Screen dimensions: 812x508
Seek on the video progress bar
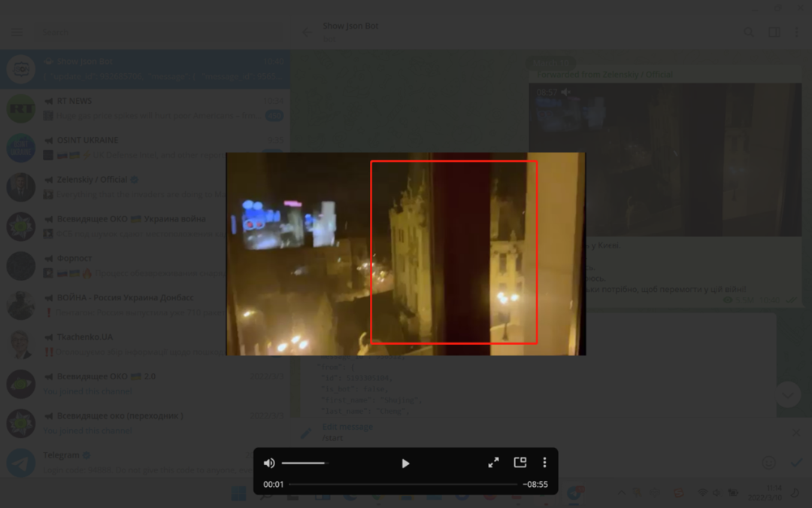click(403, 485)
